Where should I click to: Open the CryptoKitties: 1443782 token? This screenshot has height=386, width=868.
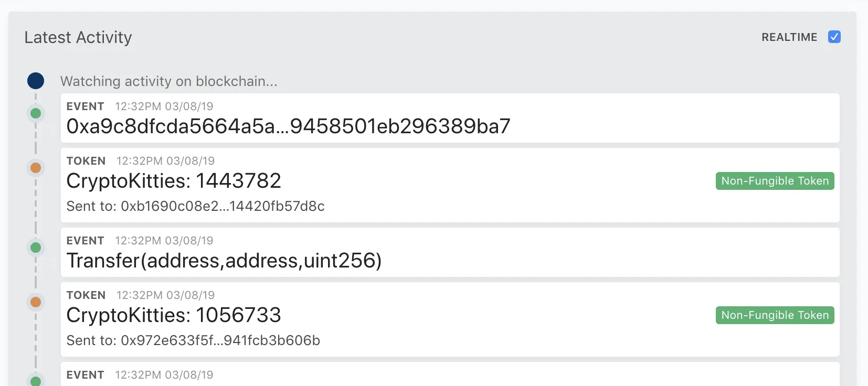tap(174, 181)
